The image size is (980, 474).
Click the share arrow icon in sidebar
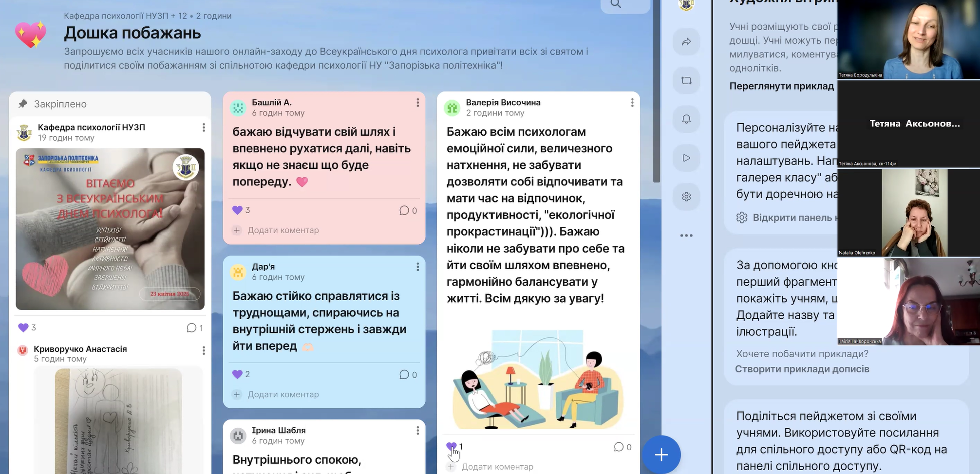(x=686, y=42)
